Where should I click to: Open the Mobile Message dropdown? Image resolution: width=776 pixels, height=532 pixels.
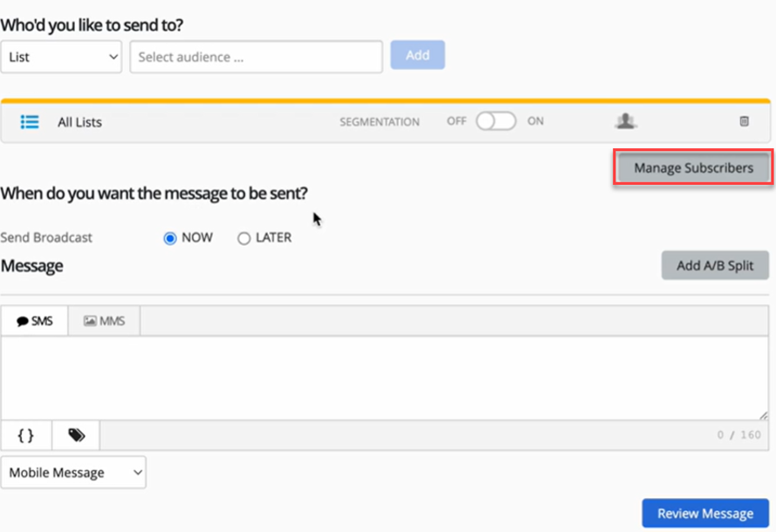73,472
